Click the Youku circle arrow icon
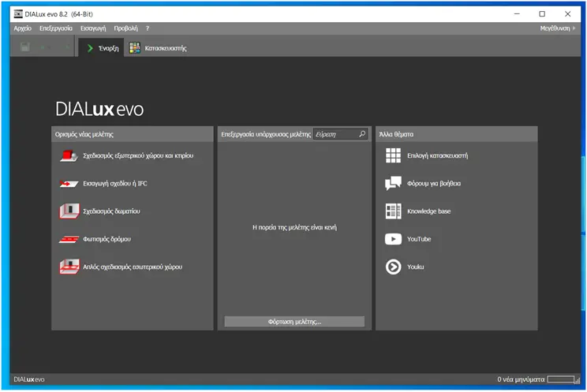The image size is (587, 392). tap(393, 267)
